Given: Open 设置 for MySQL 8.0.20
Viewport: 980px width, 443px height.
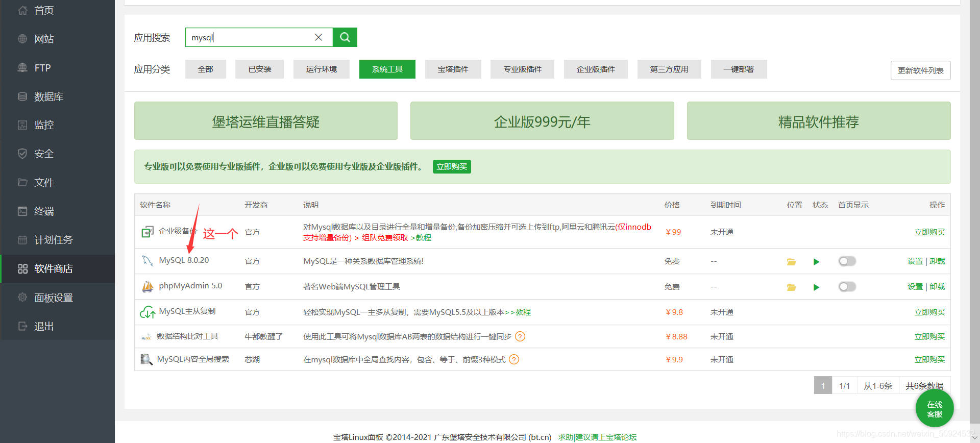Looking at the screenshot, I should tap(915, 261).
